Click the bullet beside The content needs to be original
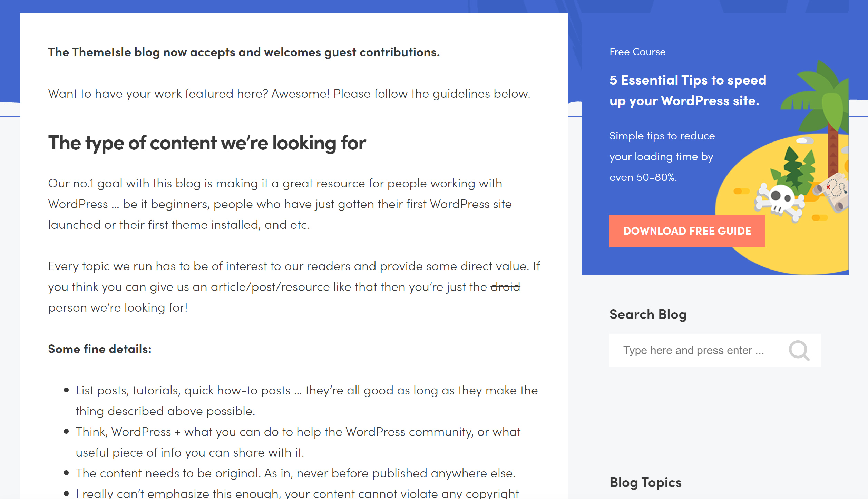Image resolution: width=868 pixels, height=499 pixels. point(66,472)
